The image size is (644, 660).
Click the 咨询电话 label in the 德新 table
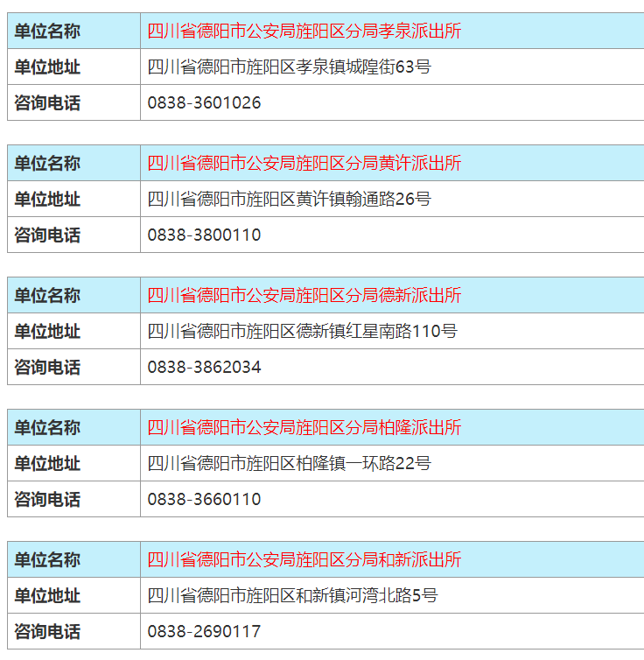47,367
